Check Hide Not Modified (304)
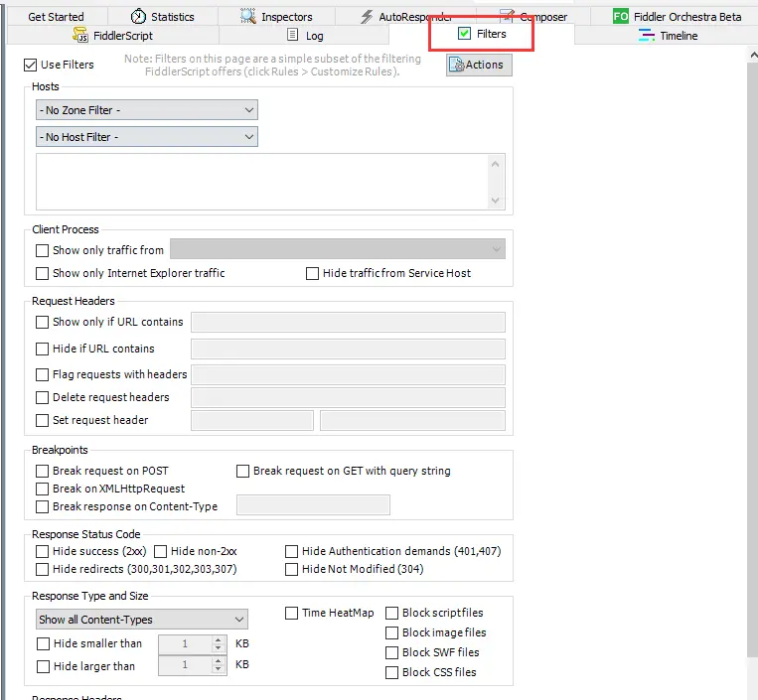Viewport: 758px width, 700px height. tap(291, 569)
